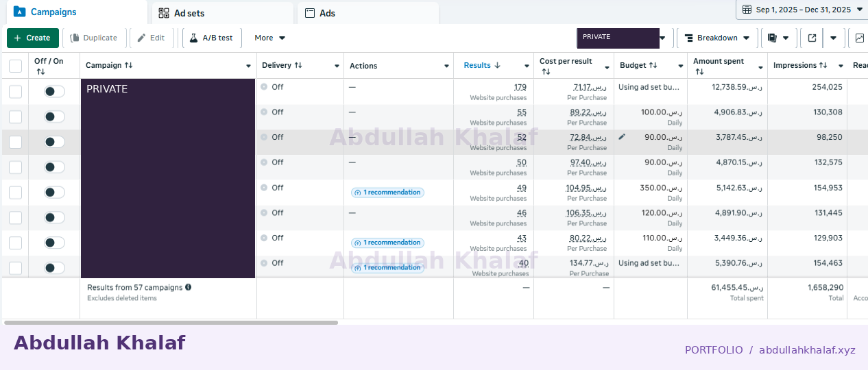Click the calendar icon in date range selector
The image size is (868, 370).
[x=747, y=10]
